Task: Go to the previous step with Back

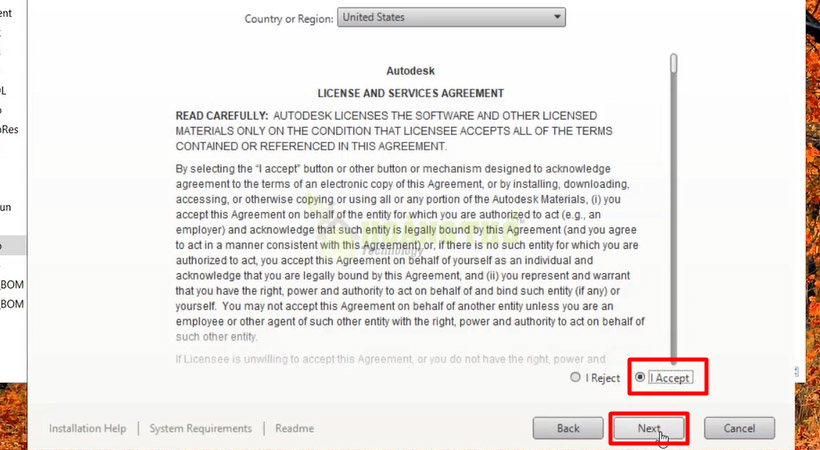Action: (568, 428)
